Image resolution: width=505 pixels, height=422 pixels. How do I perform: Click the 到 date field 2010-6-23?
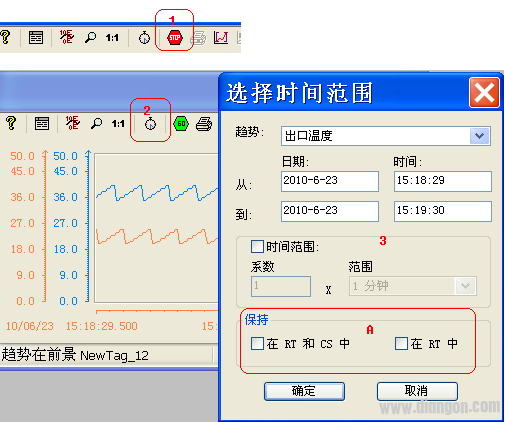pyautogui.click(x=330, y=211)
